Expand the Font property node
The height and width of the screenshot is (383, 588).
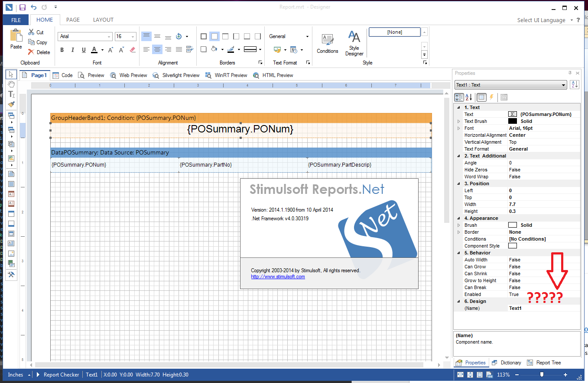pos(459,128)
